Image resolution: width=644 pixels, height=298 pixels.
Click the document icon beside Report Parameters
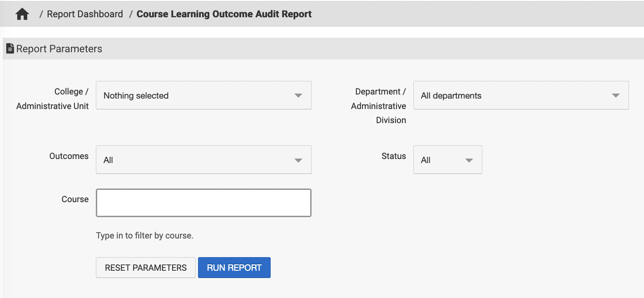10,49
